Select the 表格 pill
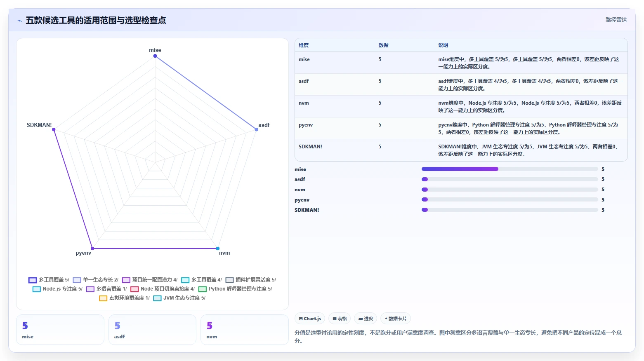644x361 pixels. point(340,319)
